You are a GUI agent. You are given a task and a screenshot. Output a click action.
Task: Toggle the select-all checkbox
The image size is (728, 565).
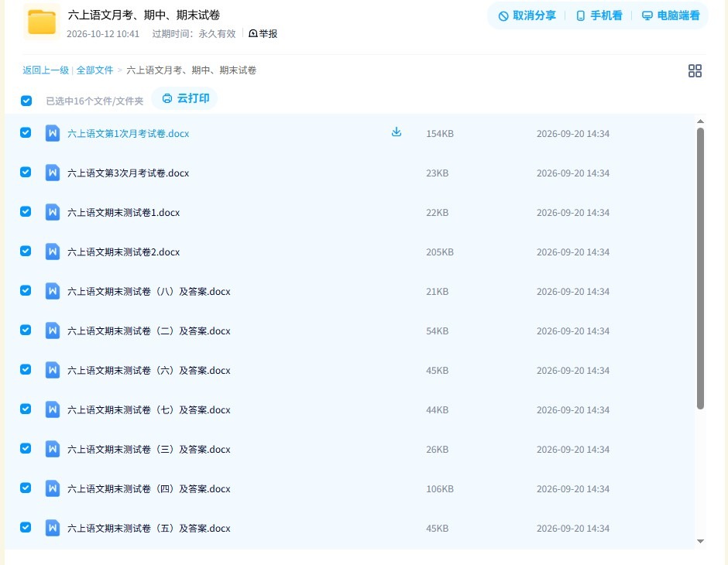26,101
